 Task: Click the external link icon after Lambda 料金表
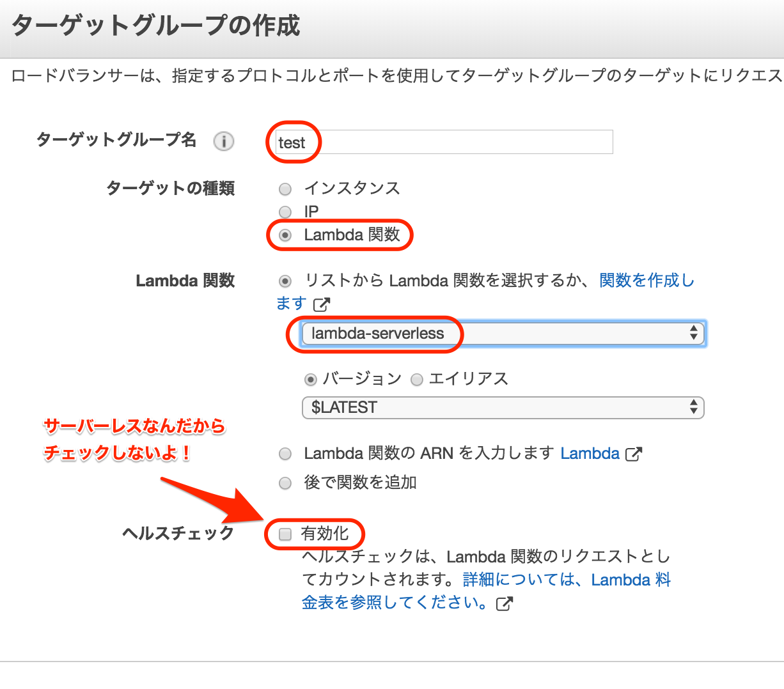tap(505, 603)
